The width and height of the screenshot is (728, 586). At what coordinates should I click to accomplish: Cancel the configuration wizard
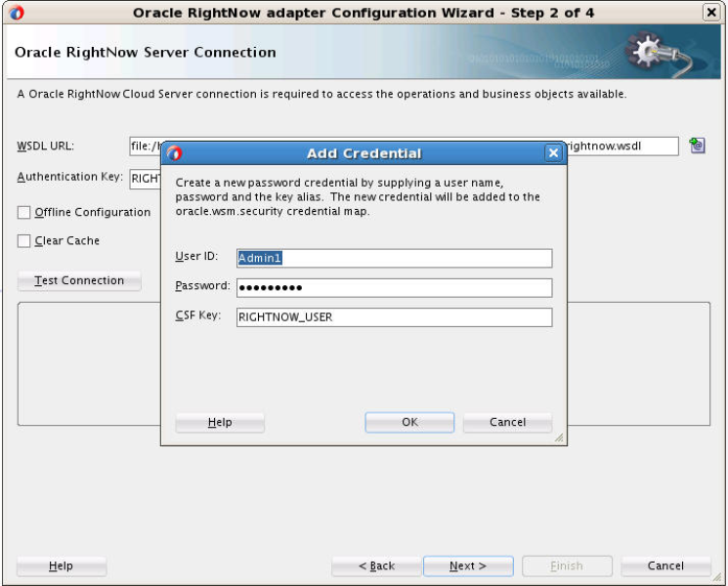click(665, 566)
